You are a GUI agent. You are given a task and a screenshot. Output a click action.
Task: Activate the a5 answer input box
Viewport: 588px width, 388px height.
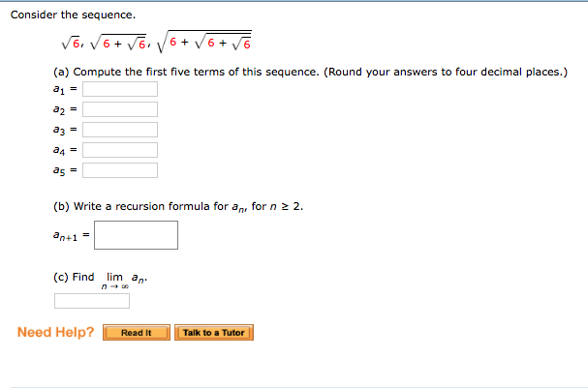(x=120, y=170)
